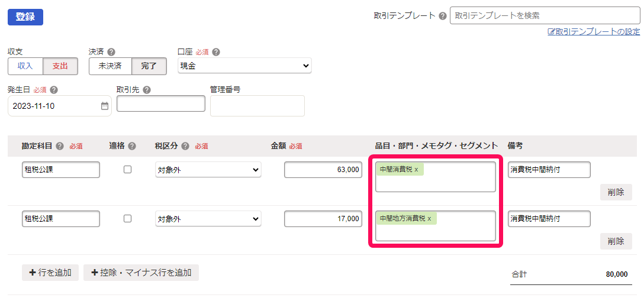Screen dimensions: 644x301
Task: Click 勘定科目 field in 17,000 row
Action: click(61, 219)
